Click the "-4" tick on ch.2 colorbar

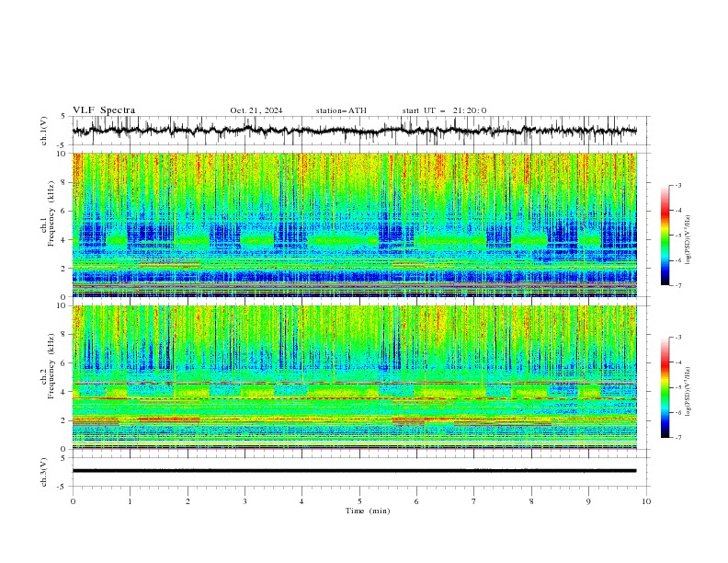(x=677, y=362)
